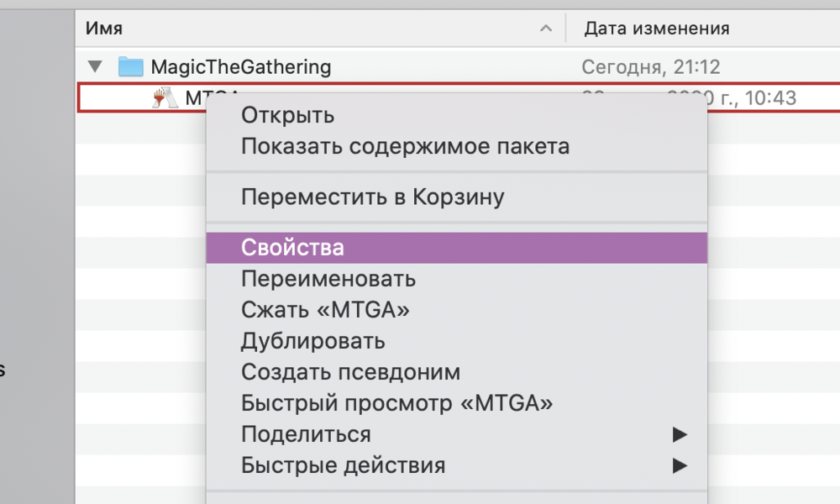Sort by the Дата изменения column header
The width and height of the screenshot is (840, 504).
tap(657, 29)
